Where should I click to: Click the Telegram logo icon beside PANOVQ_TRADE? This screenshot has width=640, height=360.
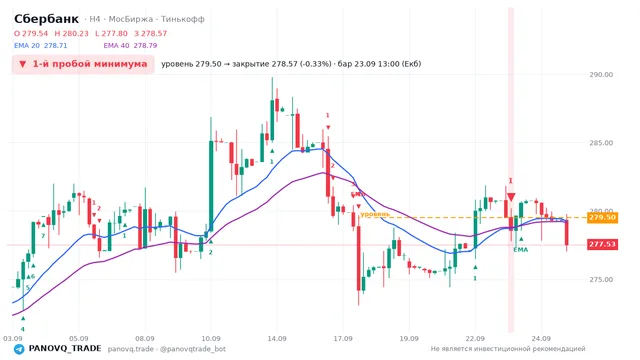coord(19,349)
